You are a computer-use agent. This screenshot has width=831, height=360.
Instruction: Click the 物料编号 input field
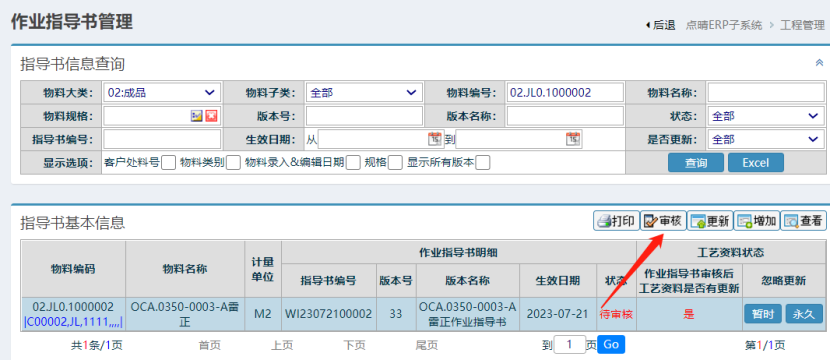pos(565,93)
